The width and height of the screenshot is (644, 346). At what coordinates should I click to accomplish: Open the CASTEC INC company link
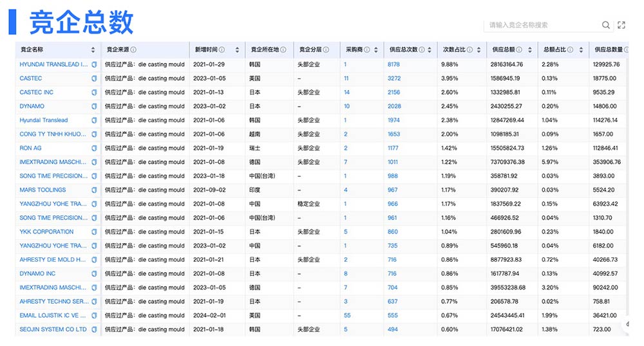coord(37,92)
